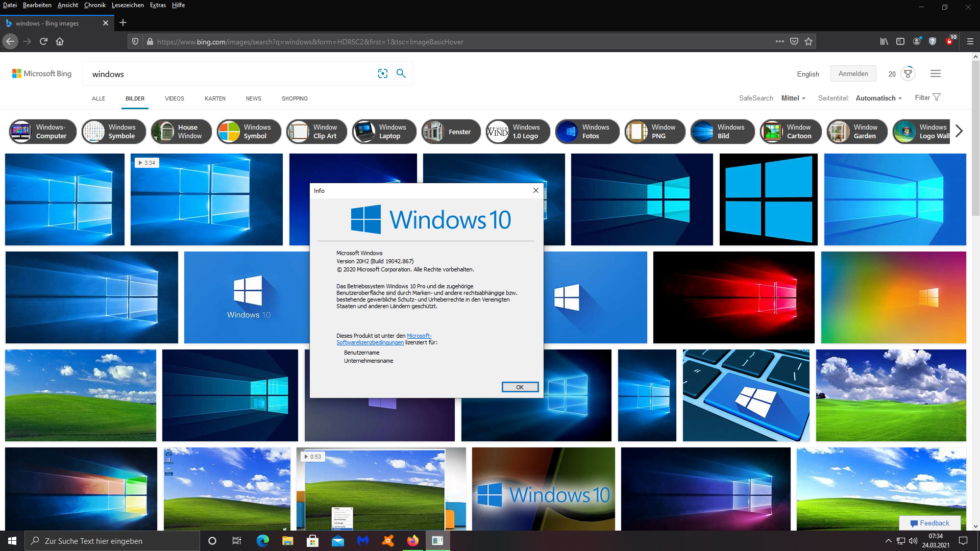Open Microsoft Edge from the taskbar

click(x=262, y=541)
